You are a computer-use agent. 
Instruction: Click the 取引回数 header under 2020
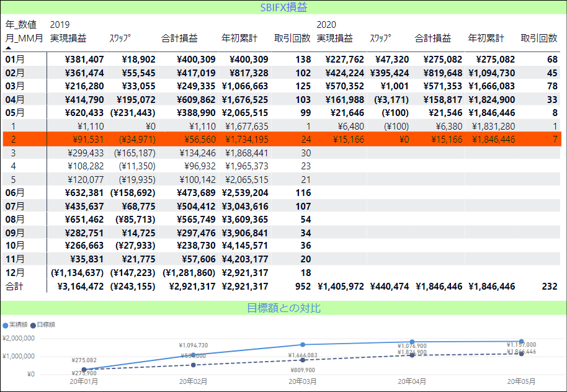tap(539, 38)
